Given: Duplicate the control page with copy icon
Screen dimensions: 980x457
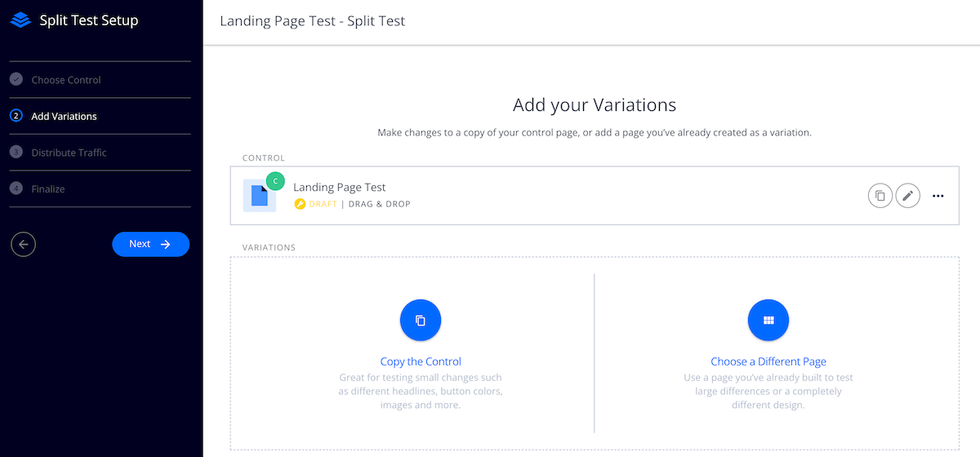Looking at the screenshot, I should point(880,196).
